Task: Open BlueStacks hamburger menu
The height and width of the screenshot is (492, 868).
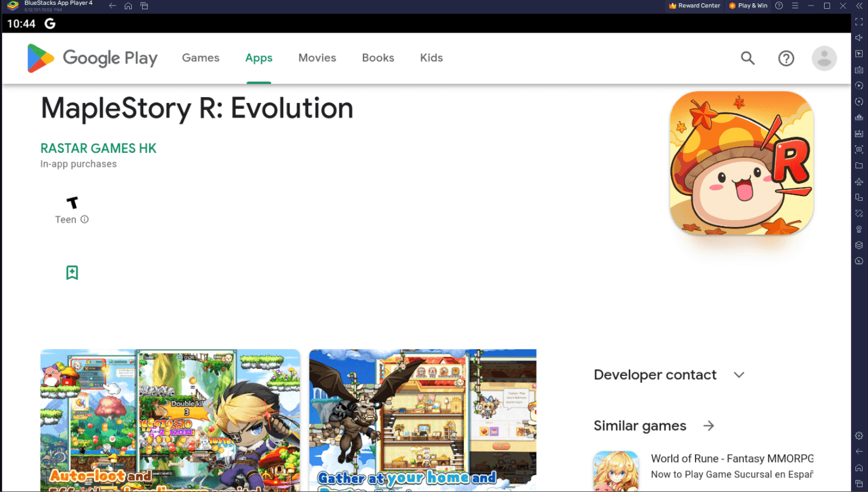Action: [795, 5]
